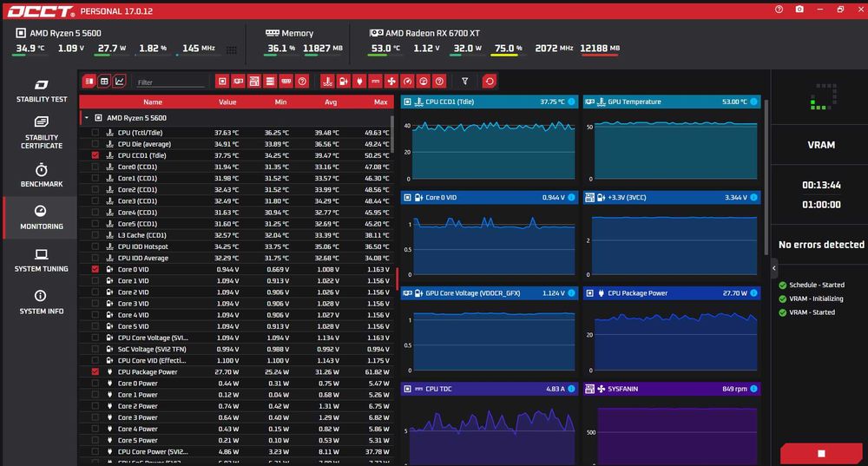Stop the running VRAM test
Viewport: 868px width, 466px height.
[x=821, y=453]
